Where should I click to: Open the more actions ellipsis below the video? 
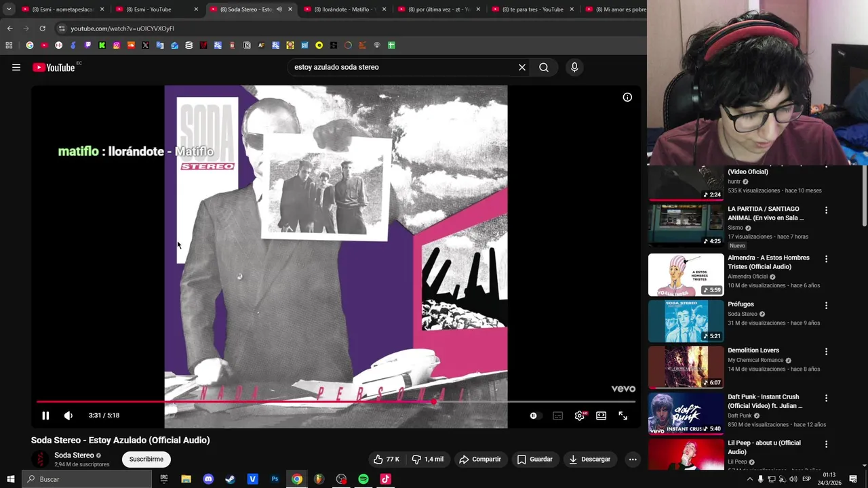pos(633,459)
